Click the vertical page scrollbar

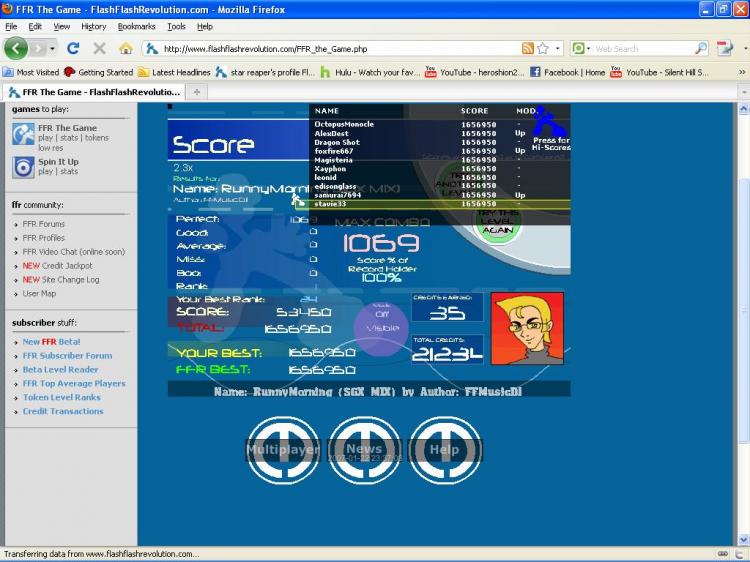[743, 324]
